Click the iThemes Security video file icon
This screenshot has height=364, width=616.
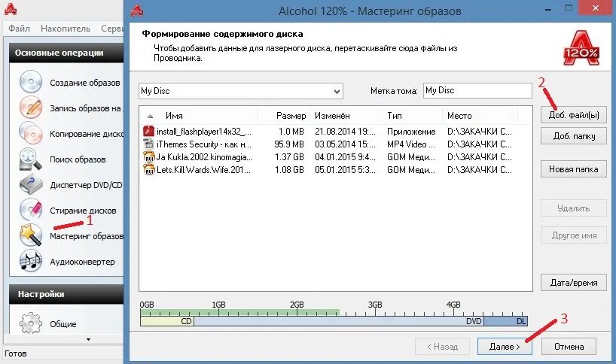click(148, 144)
